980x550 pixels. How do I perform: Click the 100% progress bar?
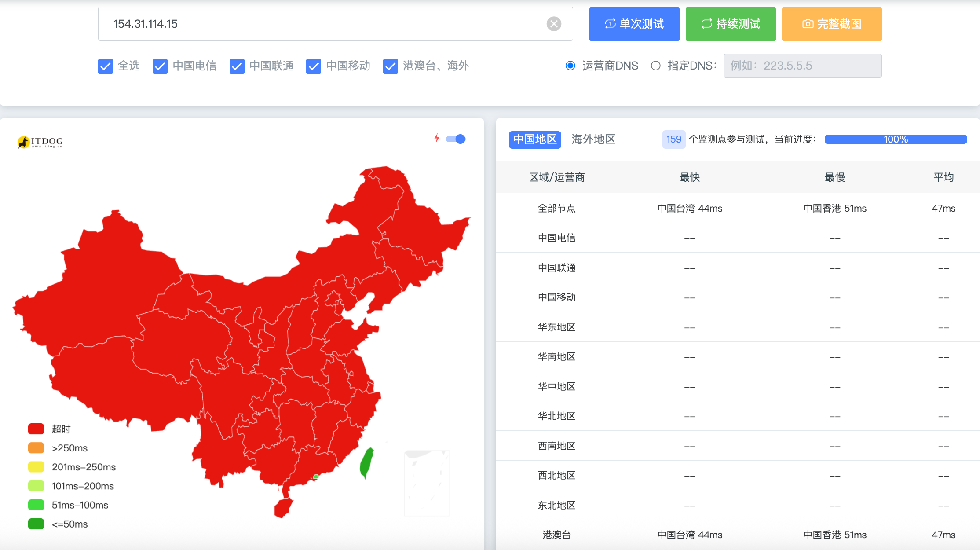click(x=896, y=139)
